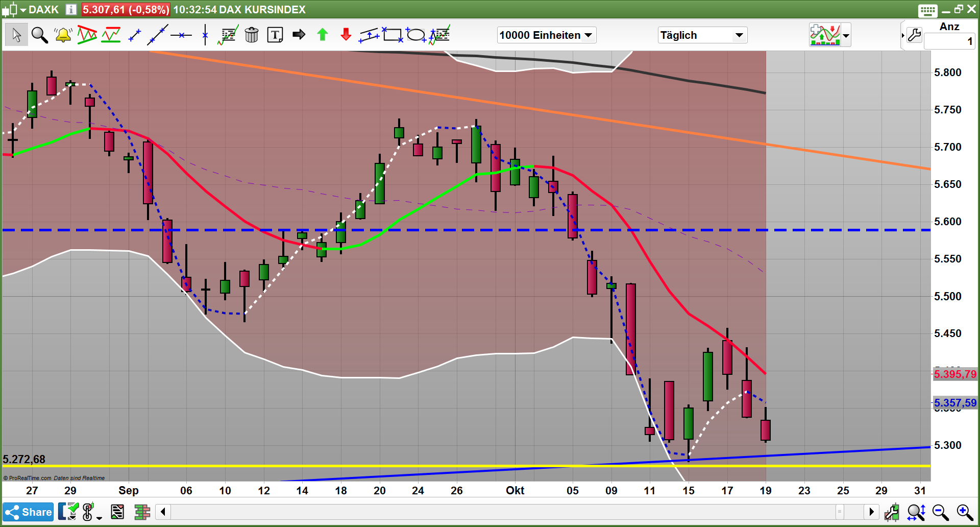Image resolution: width=980 pixels, height=527 pixels.
Task: Click the 5.600 price axis label
Action: pos(948,222)
